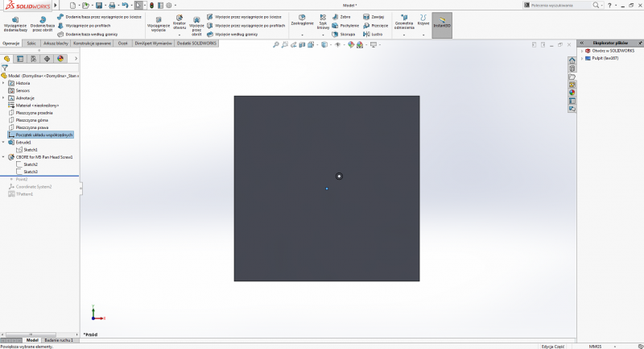Click the Print icon in the top toolbar
The width and height of the screenshot is (644, 349).
click(111, 5)
